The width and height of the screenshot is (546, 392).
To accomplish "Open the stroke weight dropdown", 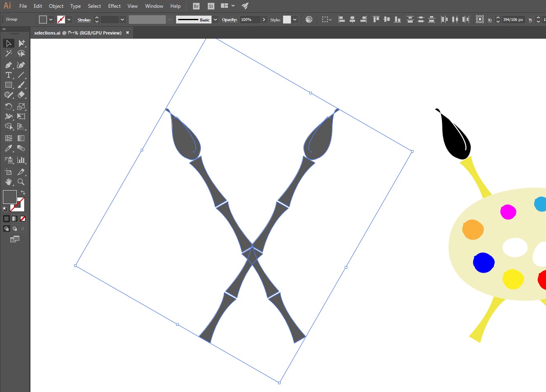I will coord(122,19).
